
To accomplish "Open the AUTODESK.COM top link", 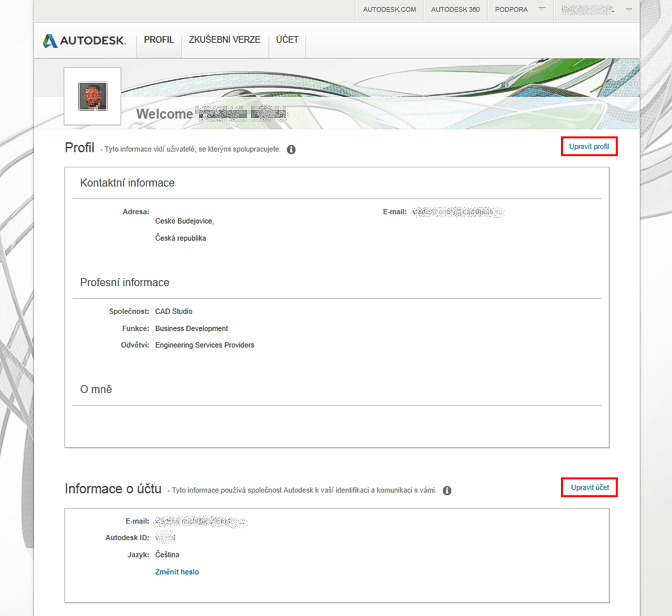I will (390, 9).
